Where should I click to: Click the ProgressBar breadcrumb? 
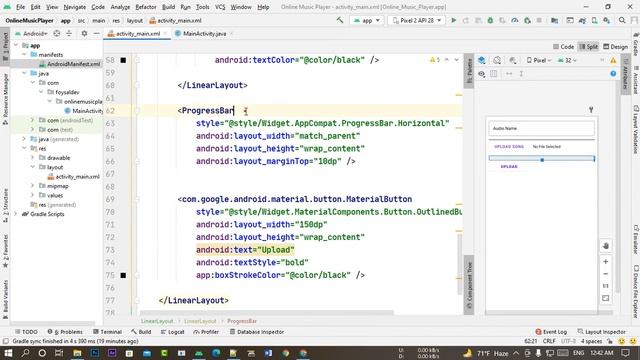(242, 321)
